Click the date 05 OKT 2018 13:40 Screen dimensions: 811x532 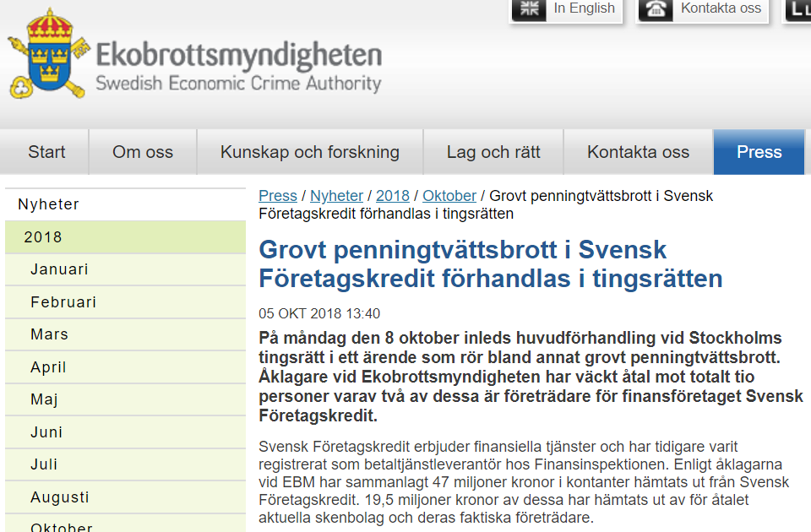pos(319,313)
